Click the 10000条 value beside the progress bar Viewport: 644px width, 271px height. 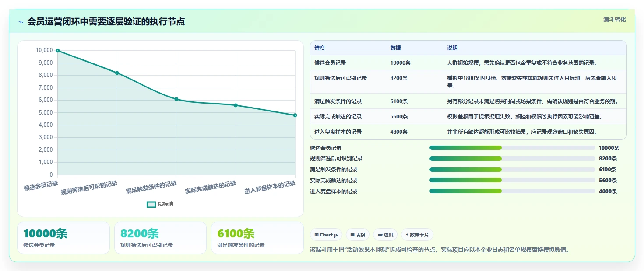(x=609, y=148)
